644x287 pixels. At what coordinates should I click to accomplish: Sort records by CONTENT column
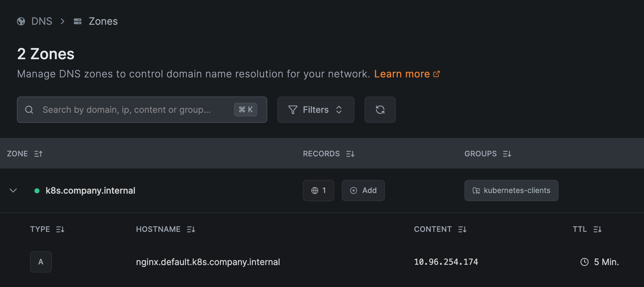(x=462, y=229)
